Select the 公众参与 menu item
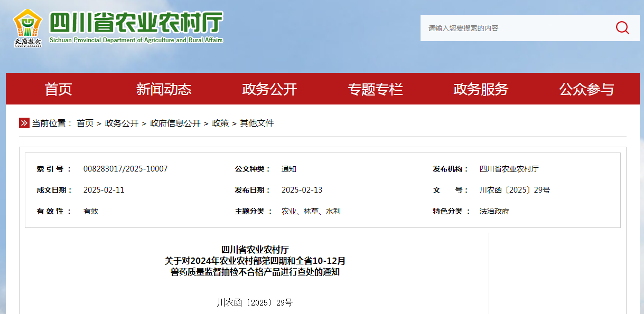644x314 pixels. pos(586,89)
